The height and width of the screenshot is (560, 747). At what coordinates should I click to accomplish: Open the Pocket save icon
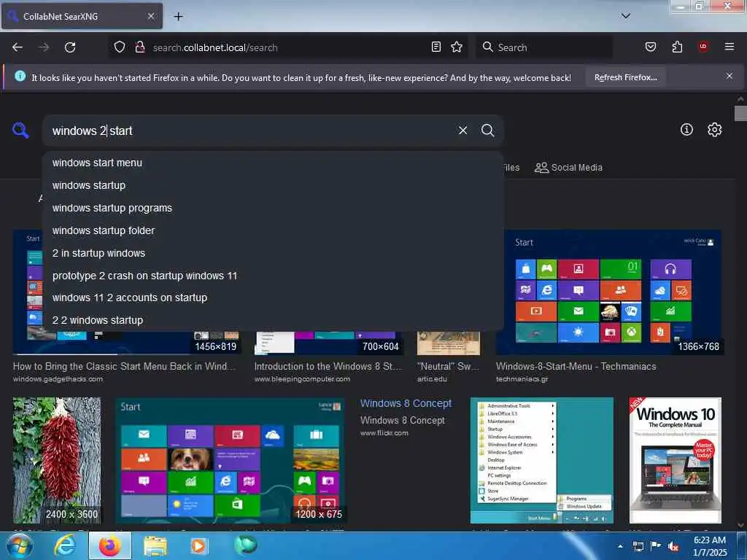650,47
